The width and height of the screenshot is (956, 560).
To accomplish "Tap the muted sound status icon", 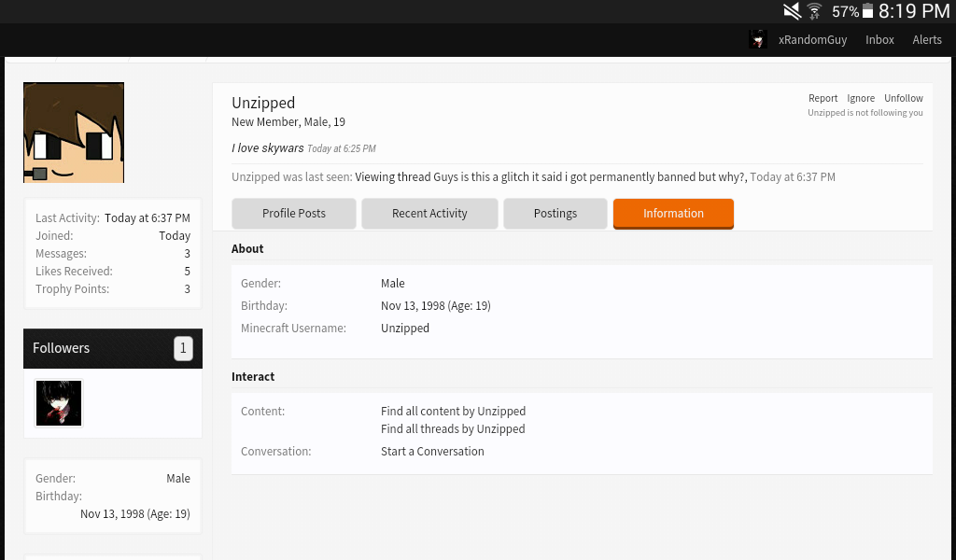I will (792, 11).
